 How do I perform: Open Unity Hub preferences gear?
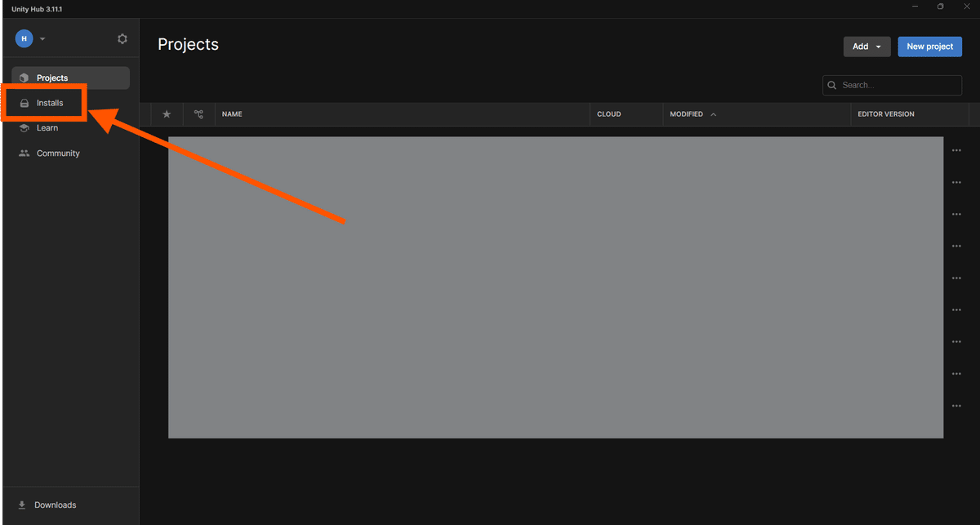pyautogui.click(x=122, y=38)
